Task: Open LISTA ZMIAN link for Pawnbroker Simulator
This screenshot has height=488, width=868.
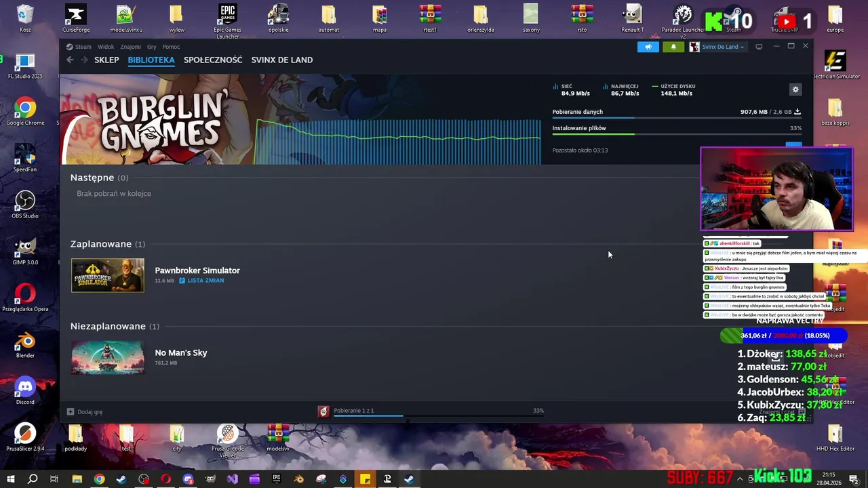Action: click(x=201, y=281)
